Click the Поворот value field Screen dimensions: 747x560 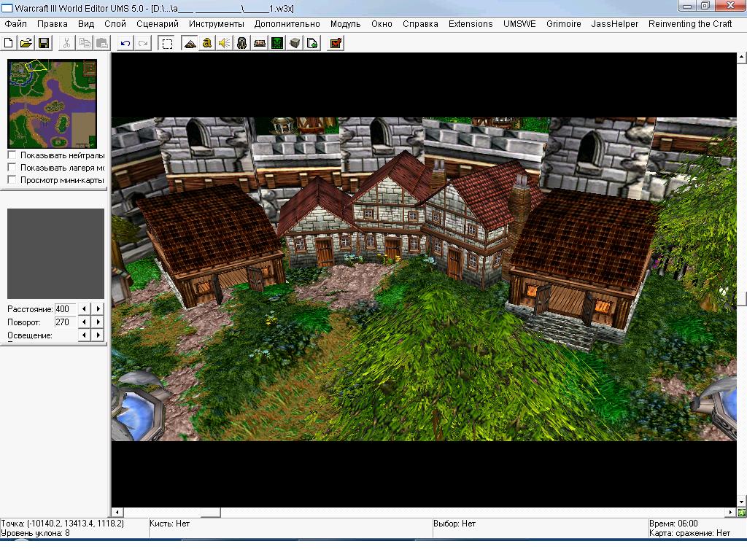[x=65, y=322]
